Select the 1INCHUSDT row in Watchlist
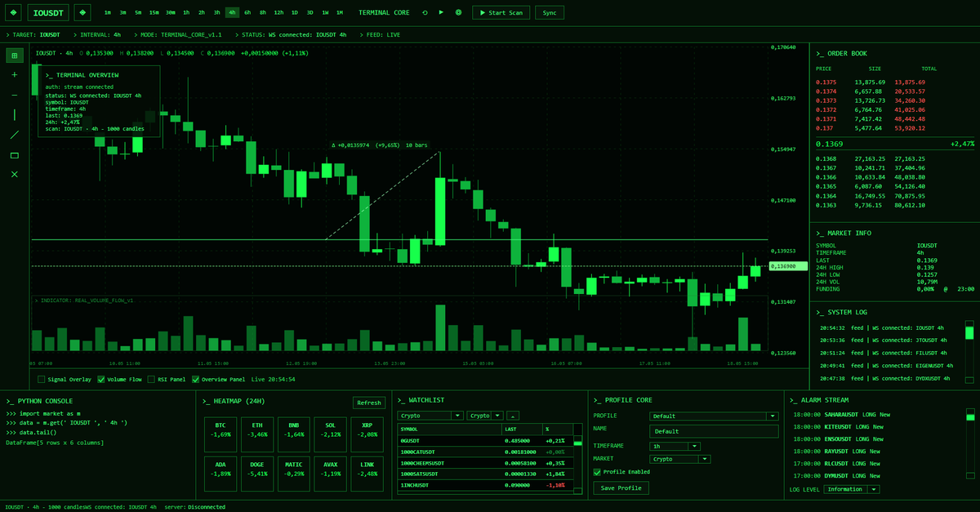 485,485
